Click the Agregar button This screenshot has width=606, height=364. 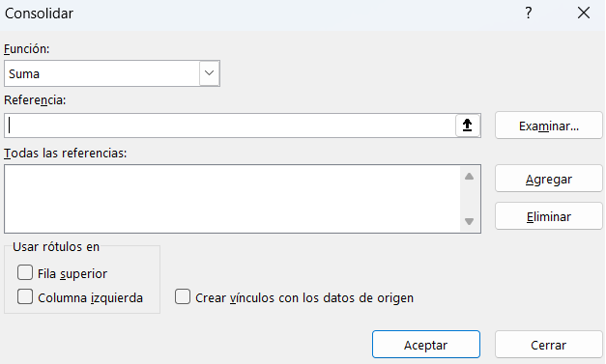pyautogui.click(x=549, y=179)
